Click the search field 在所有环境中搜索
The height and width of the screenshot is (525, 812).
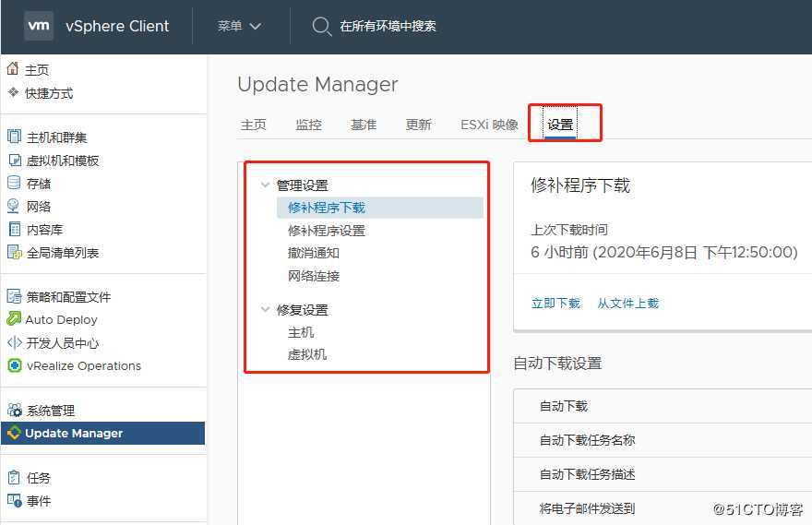coord(388,26)
